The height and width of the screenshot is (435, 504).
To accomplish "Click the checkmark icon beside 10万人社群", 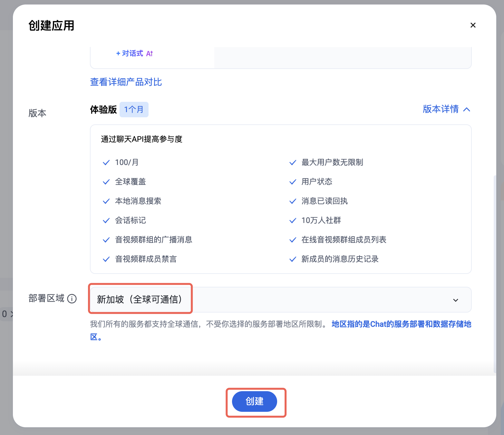I will pos(293,221).
